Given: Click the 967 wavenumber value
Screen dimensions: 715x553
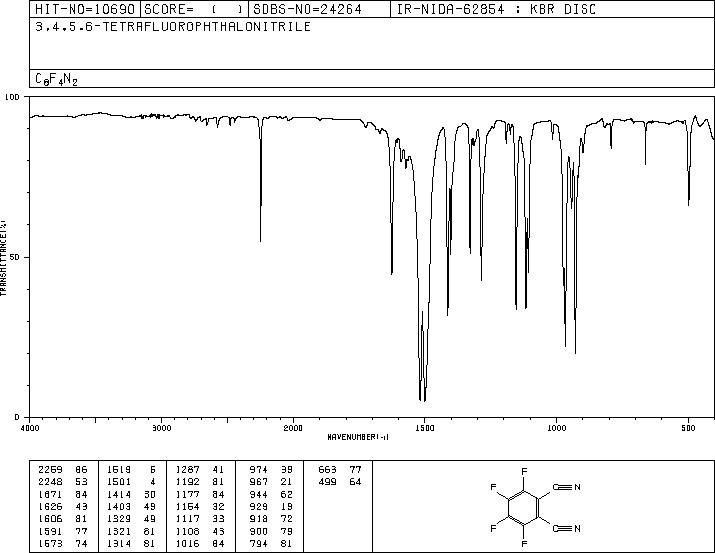Looking at the screenshot, I should coord(259,482).
